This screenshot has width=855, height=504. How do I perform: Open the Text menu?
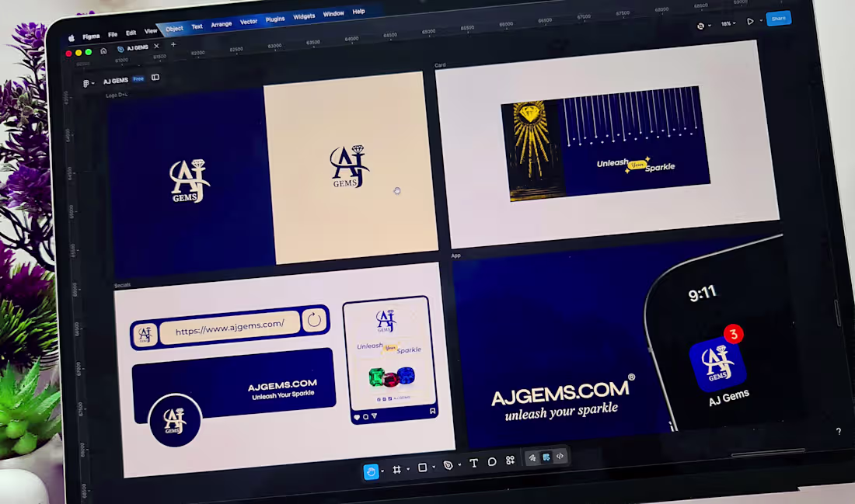(x=197, y=26)
